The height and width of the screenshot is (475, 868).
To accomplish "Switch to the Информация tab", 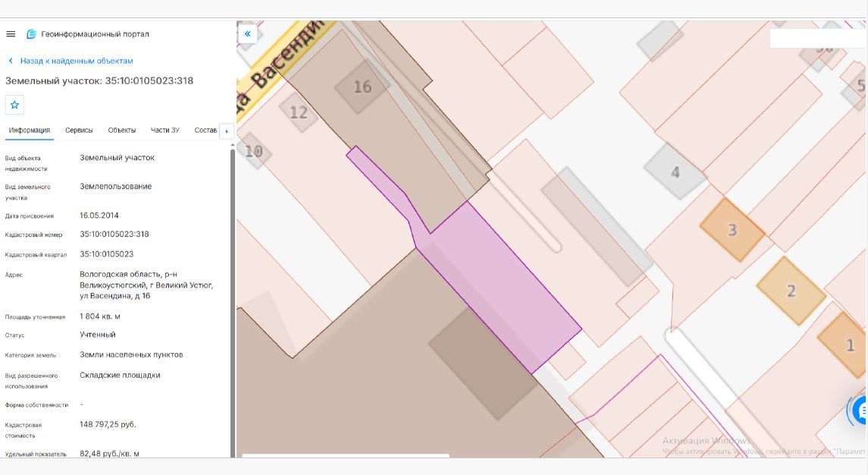I will (x=30, y=131).
